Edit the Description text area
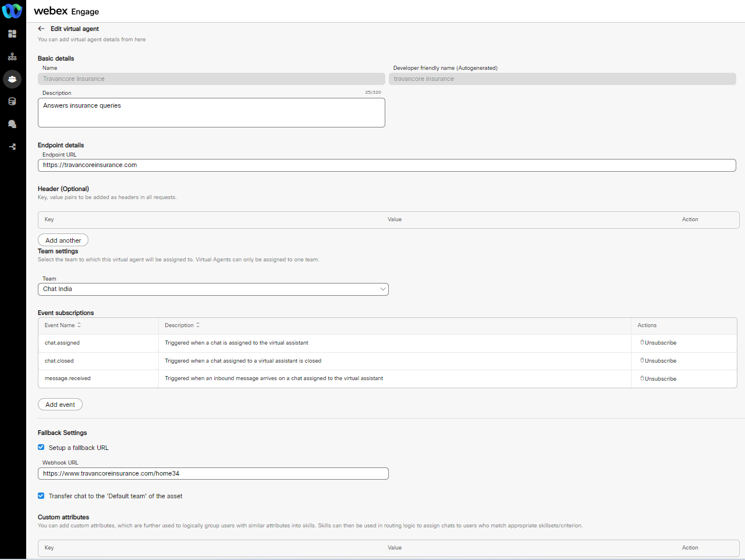Screen dimensions: 745x560 211,112
